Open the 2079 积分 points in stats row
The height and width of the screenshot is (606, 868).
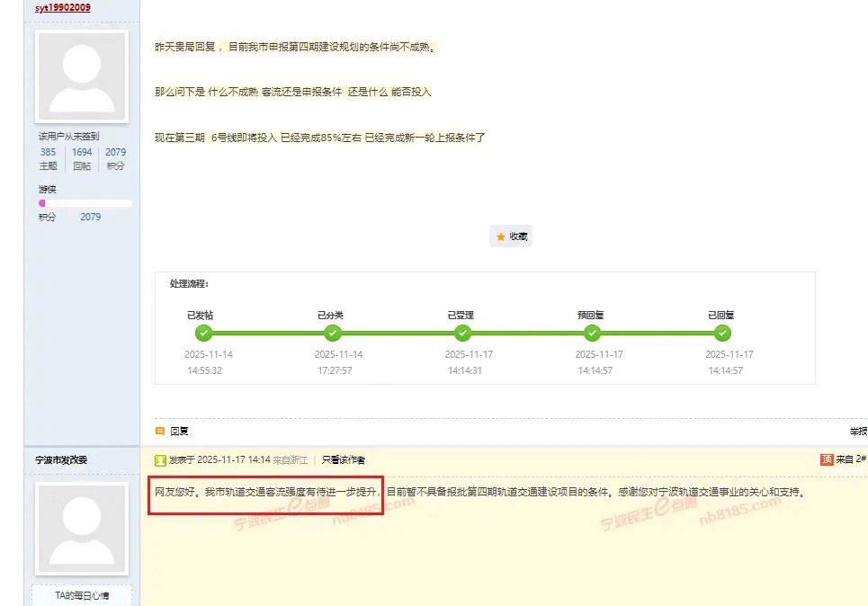(115, 153)
